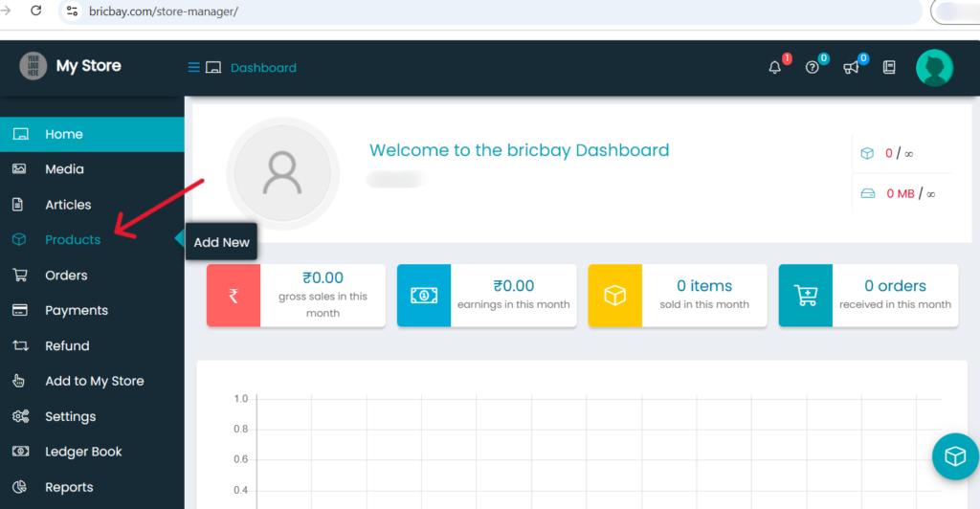Select Articles from the sidebar
This screenshot has width=980, height=509.
(x=68, y=205)
